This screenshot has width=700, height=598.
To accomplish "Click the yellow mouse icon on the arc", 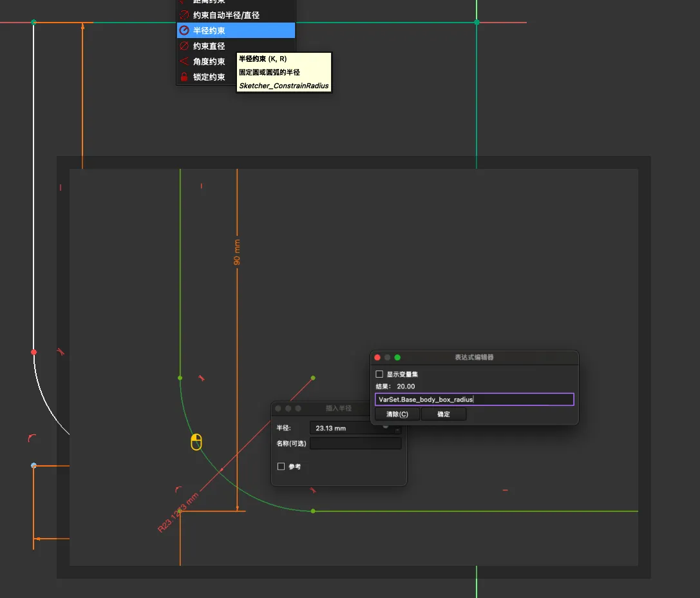I will [197, 442].
